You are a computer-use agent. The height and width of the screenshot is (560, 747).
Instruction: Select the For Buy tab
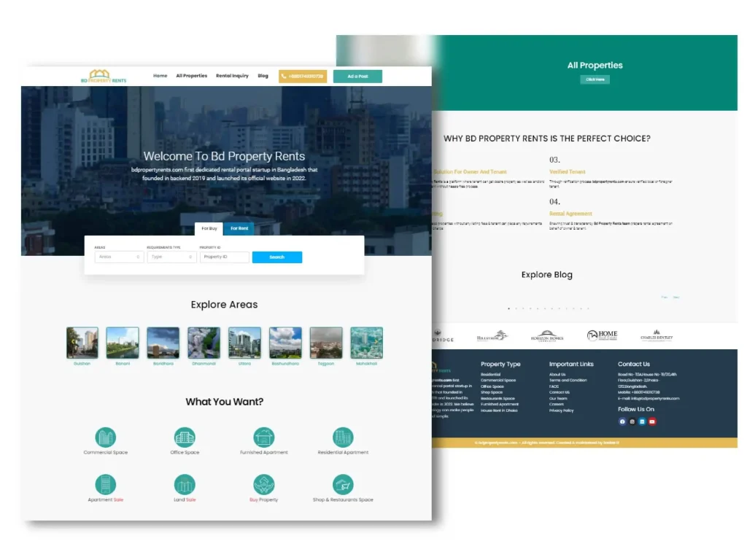coord(209,228)
